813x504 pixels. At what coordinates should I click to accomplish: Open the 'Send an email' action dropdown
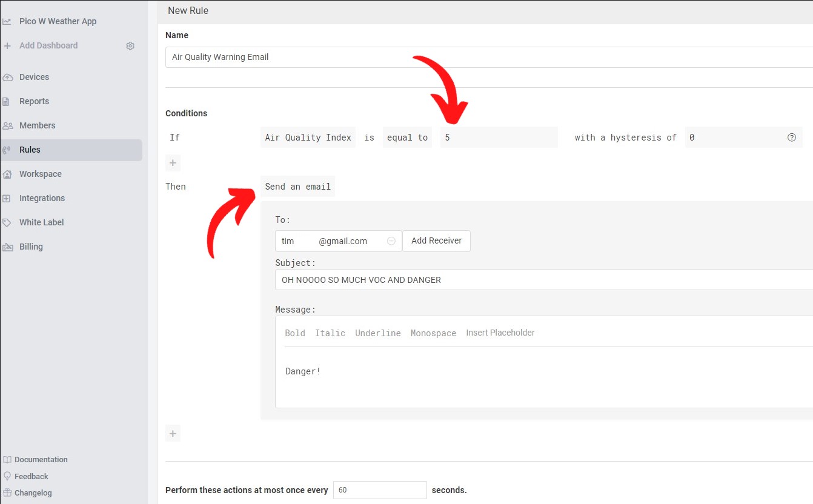coord(297,187)
